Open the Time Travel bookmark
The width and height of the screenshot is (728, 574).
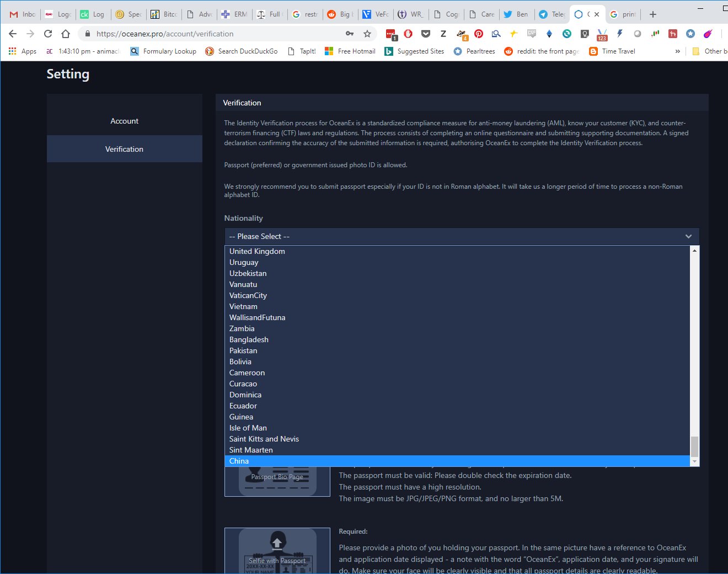(612, 51)
